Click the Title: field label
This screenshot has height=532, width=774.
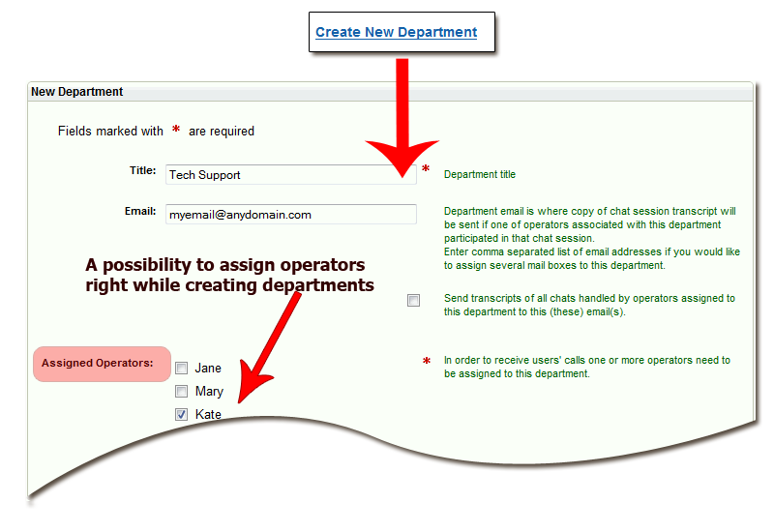(x=142, y=170)
